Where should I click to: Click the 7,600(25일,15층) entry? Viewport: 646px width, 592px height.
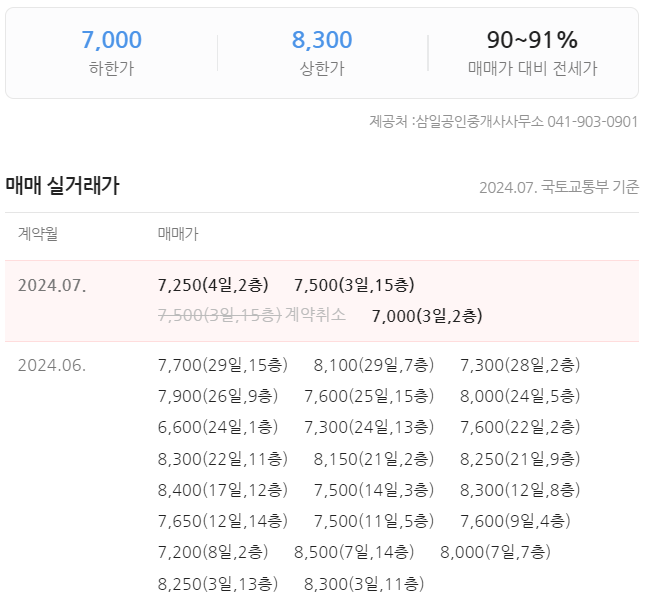click(369, 396)
